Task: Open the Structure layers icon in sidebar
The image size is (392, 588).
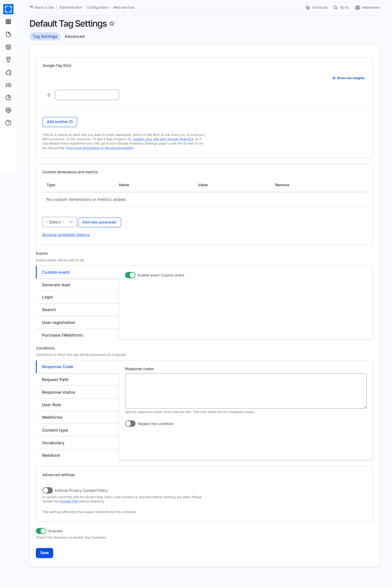Action: [8, 47]
